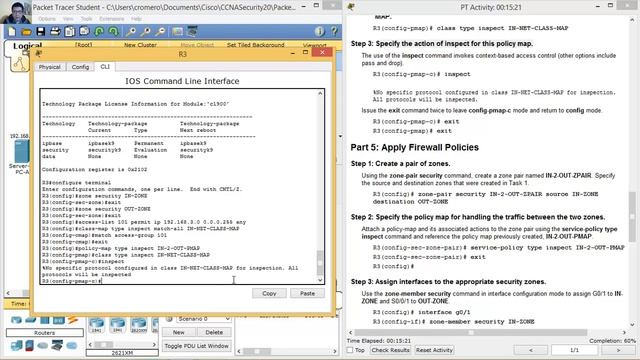Click the PT Activity vertical scrollbar down arrow
The image size is (640, 360).
coord(632,325)
